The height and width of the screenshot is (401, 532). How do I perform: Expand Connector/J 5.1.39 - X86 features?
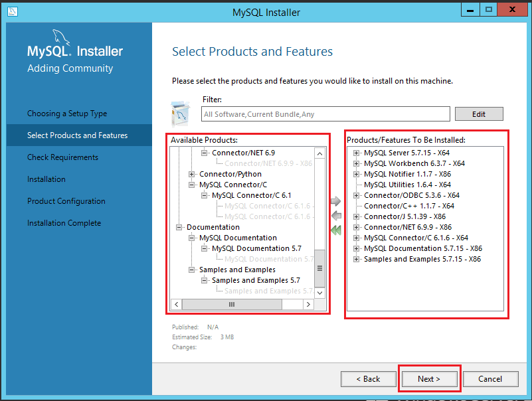click(356, 216)
